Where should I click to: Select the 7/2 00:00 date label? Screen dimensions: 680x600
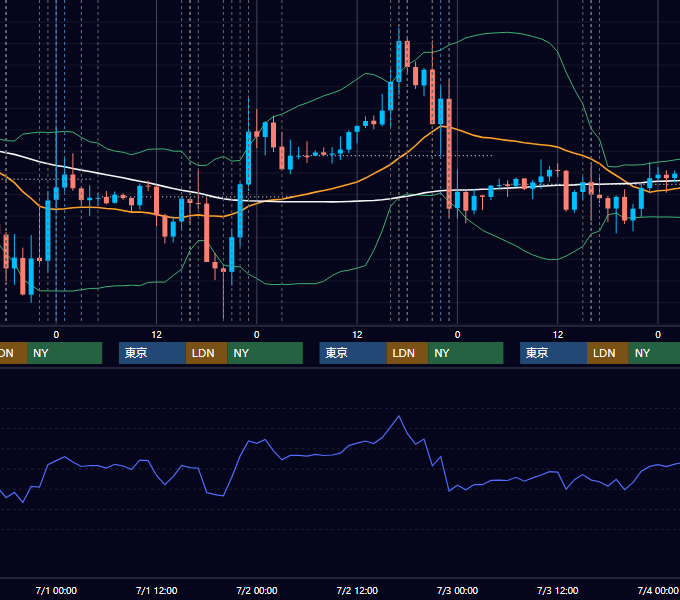[257, 590]
